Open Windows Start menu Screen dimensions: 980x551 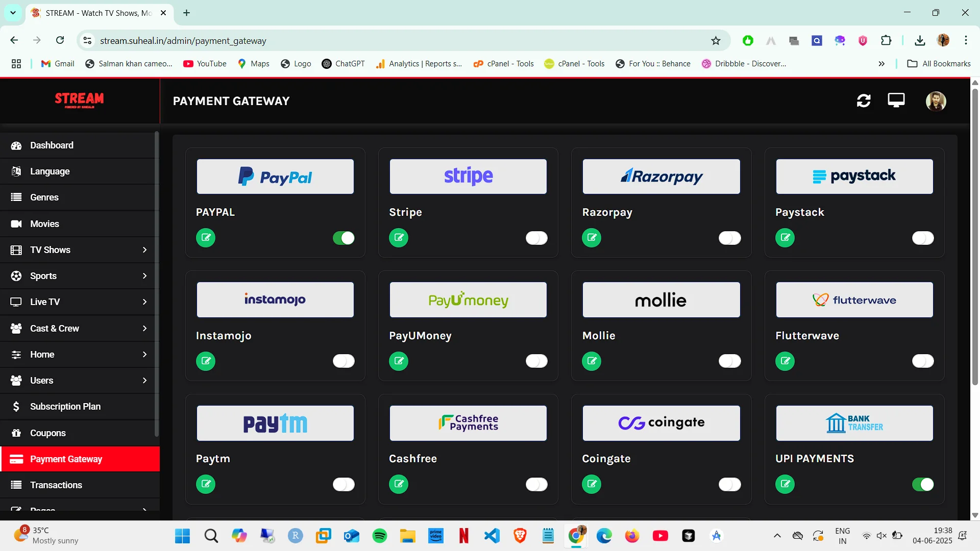pyautogui.click(x=182, y=536)
